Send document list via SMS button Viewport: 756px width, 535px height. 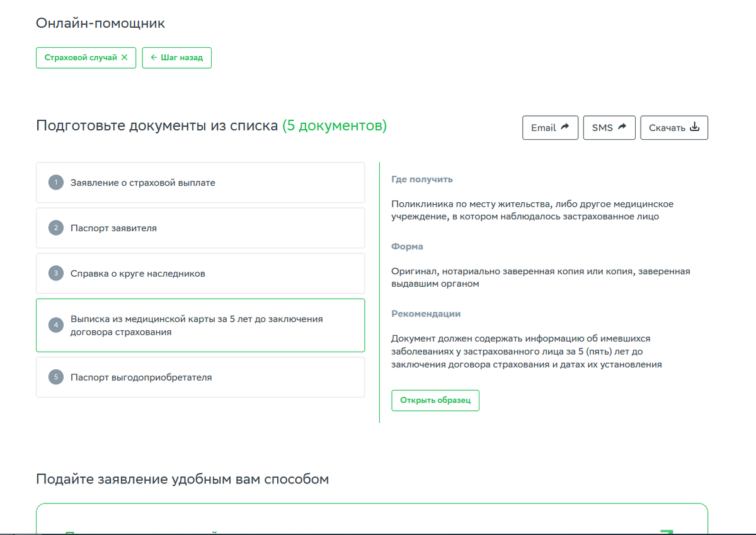click(x=609, y=127)
